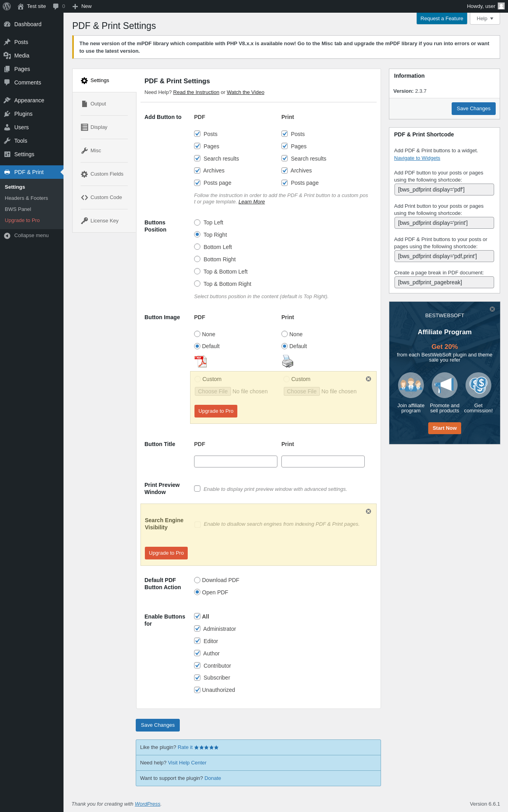Screen dimensions: 508x812
Task: Click the Users person icon
Action: (x=7, y=127)
